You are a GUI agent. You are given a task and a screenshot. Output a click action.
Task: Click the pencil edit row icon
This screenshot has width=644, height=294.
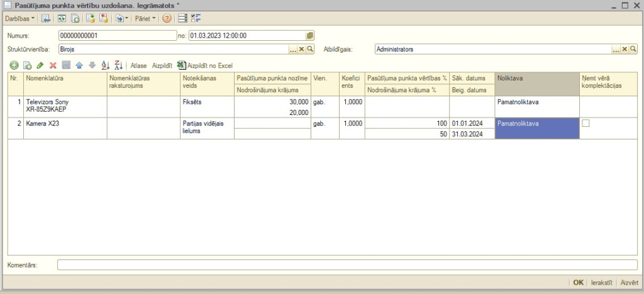click(40, 65)
